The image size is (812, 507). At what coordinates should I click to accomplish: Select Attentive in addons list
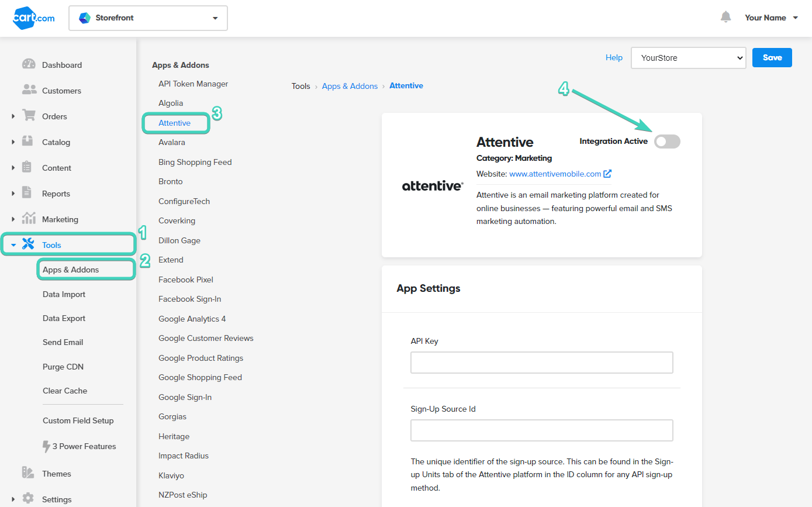tap(174, 123)
